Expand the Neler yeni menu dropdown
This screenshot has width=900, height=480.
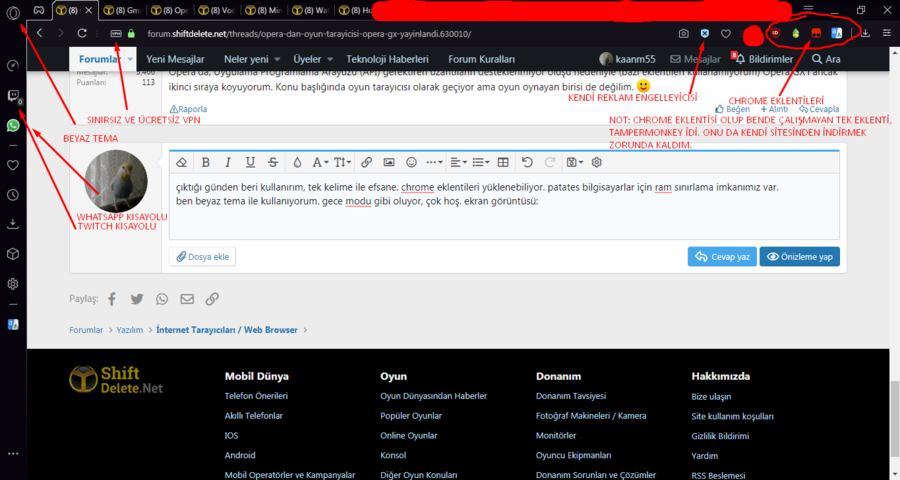coord(251,59)
